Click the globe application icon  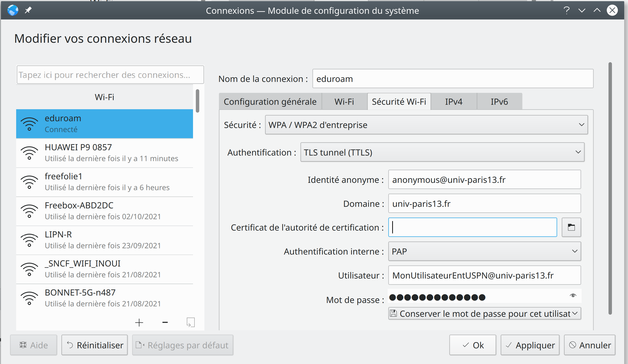pyautogui.click(x=13, y=10)
